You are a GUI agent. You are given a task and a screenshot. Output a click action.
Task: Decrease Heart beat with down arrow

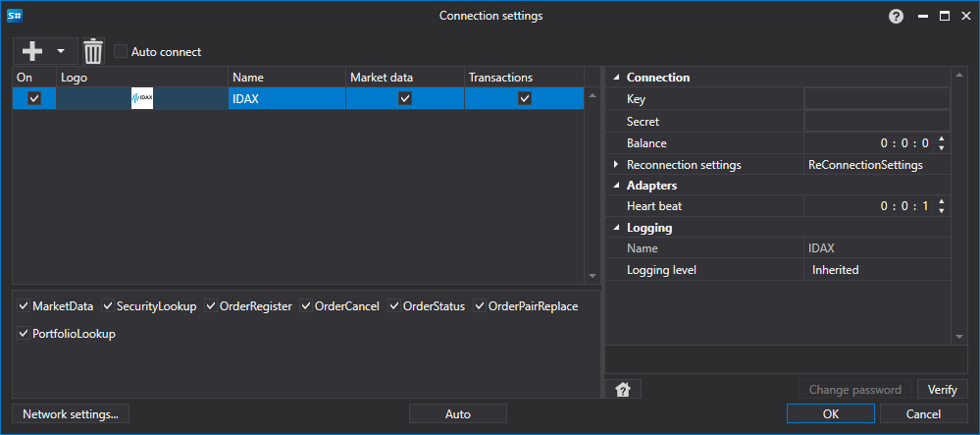point(941,211)
